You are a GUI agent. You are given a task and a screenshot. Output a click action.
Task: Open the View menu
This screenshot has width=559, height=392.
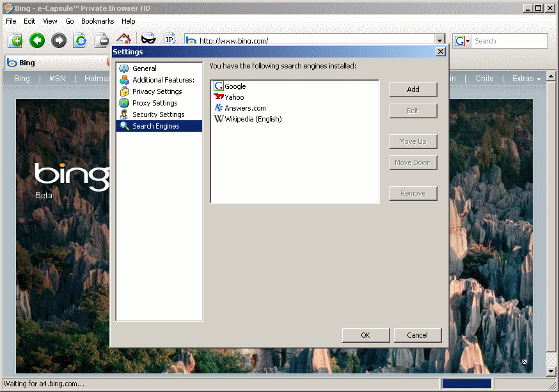click(50, 21)
